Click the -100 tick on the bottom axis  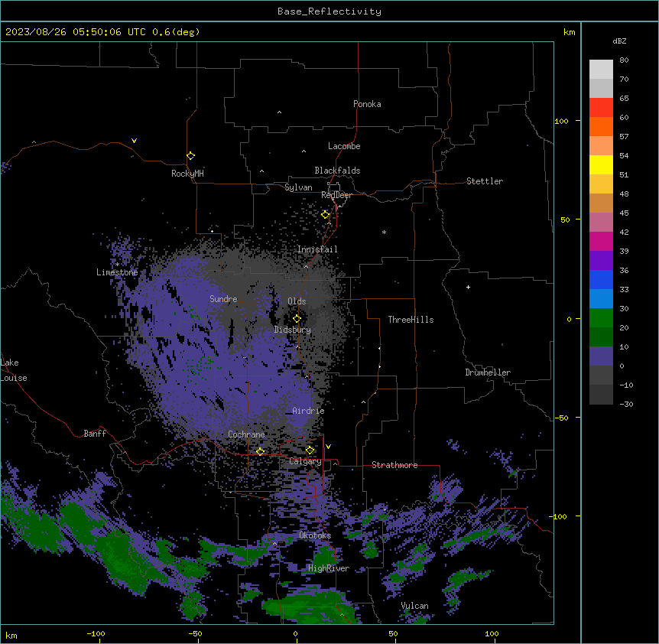(x=96, y=633)
